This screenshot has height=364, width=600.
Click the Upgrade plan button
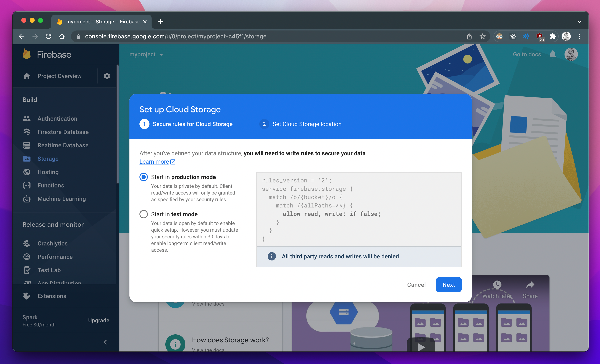pyautogui.click(x=99, y=320)
